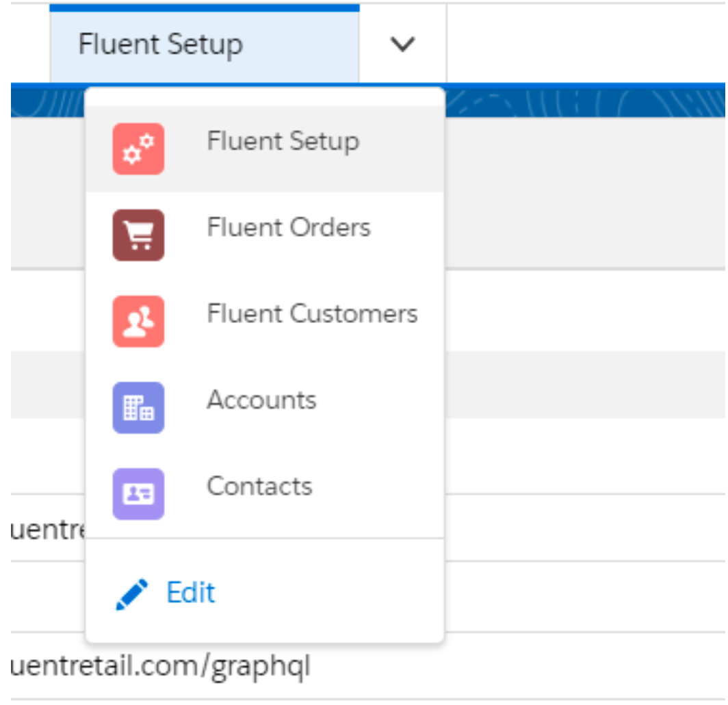Choose Fluent Setup from the dropdown list
This screenshot has width=728, height=705.
tap(283, 142)
